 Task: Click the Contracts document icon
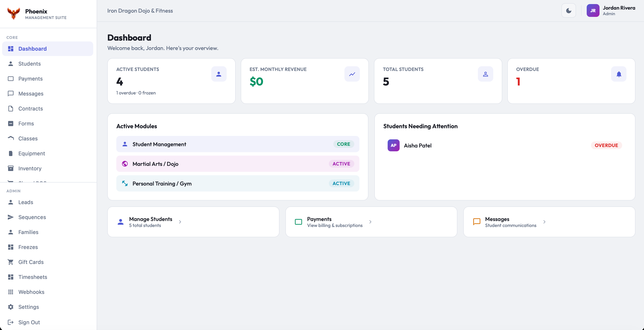tap(11, 109)
